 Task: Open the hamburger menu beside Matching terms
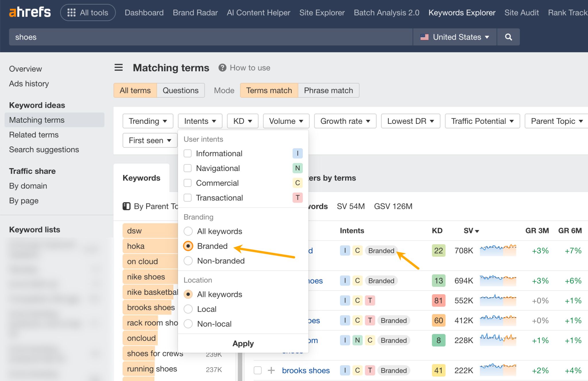click(x=118, y=67)
